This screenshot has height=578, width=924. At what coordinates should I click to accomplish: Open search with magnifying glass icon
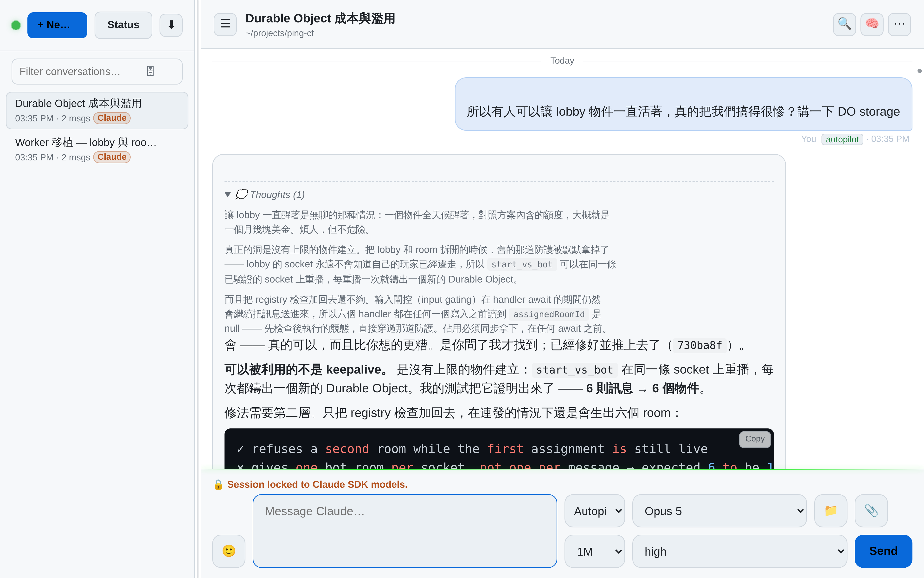(x=844, y=25)
